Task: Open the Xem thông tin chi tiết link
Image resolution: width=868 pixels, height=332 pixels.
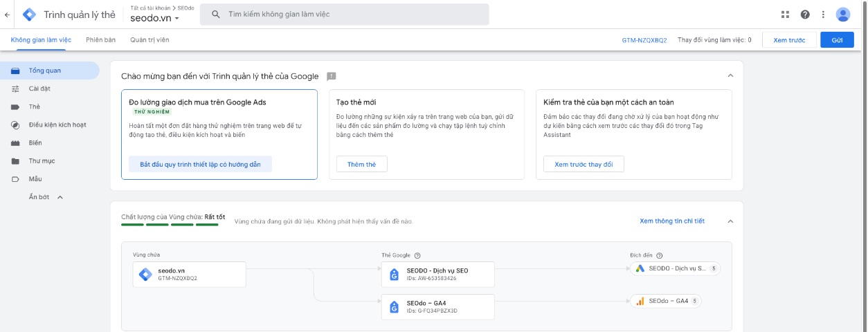Action: (672, 221)
